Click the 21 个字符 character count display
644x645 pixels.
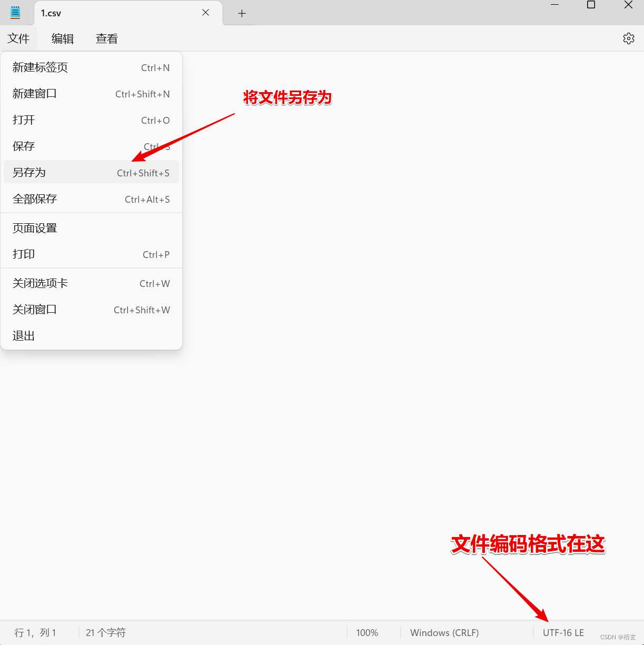(x=105, y=632)
